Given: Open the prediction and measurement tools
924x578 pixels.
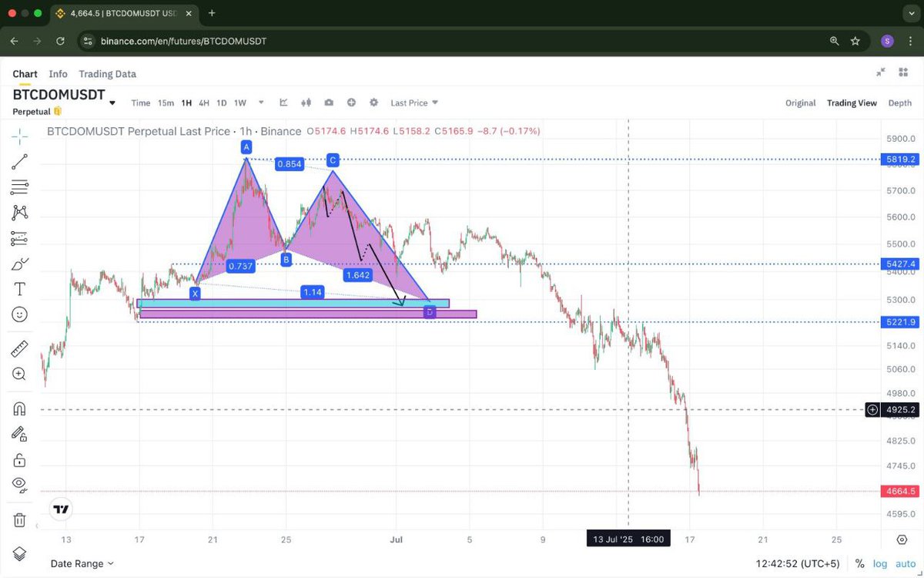Looking at the screenshot, I should 19,238.
